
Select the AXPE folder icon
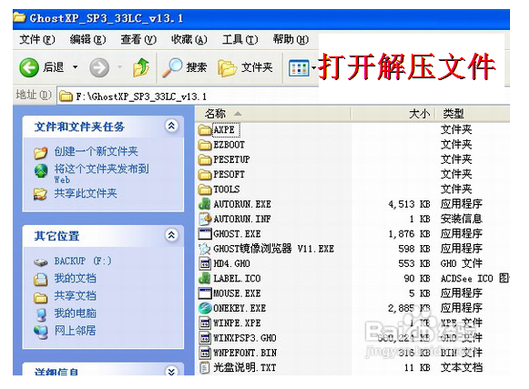click(204, 130)
